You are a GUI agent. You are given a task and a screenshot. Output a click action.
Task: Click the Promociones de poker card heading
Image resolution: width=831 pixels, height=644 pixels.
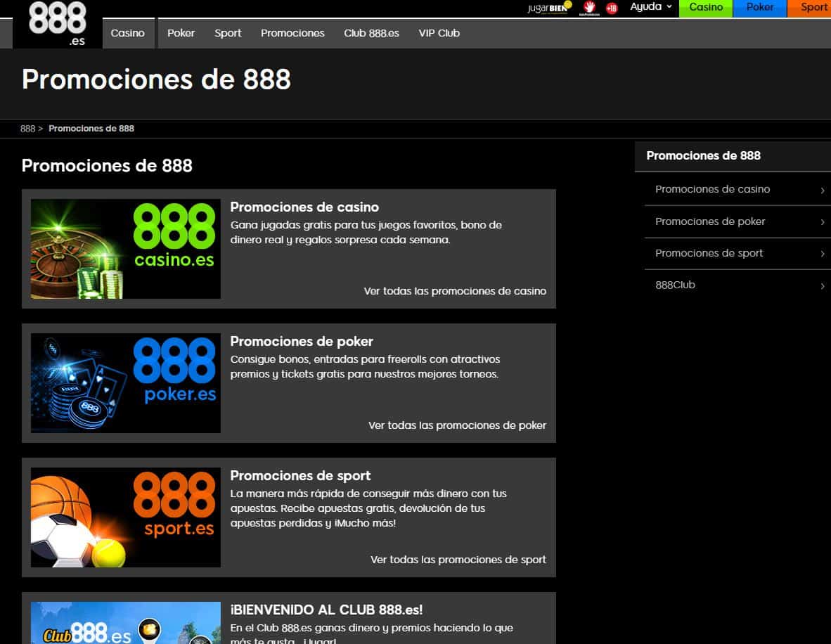click(302, 342)
